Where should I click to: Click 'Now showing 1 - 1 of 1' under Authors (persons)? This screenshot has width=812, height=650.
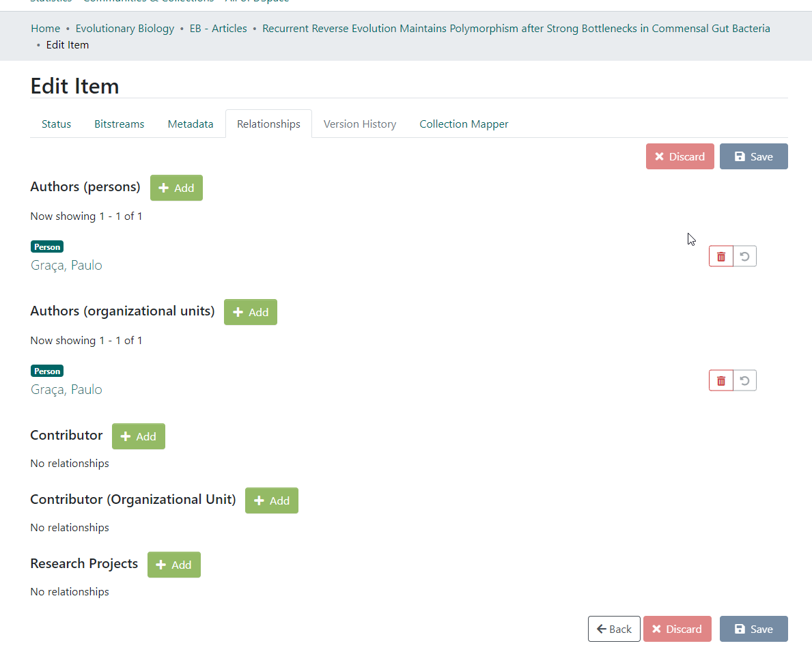pos(86,216)
